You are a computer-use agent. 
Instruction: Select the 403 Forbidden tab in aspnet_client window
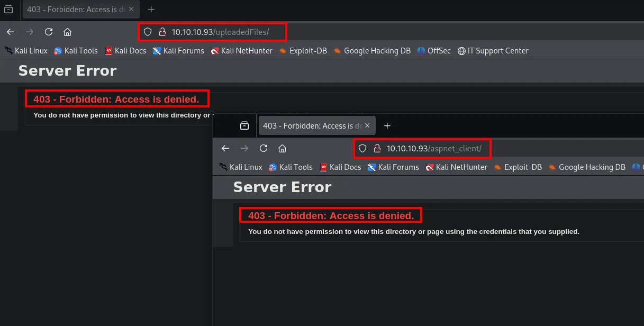click(316, 126)
